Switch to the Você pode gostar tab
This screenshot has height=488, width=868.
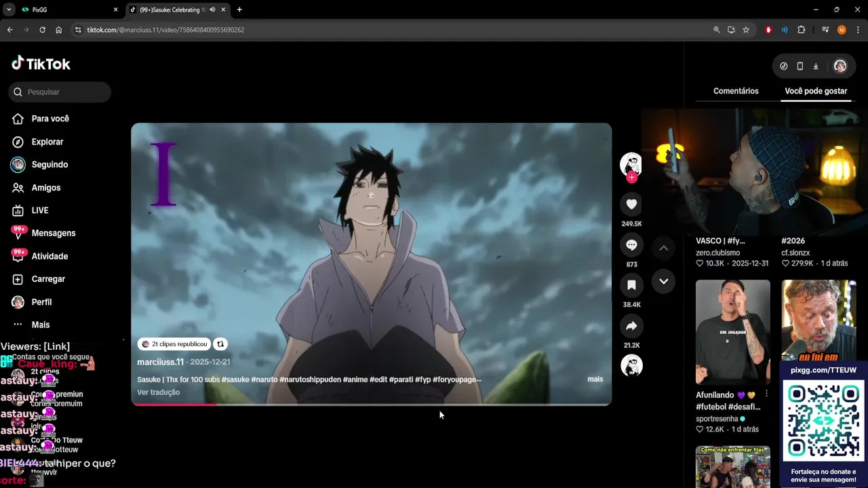coord(816,91)
